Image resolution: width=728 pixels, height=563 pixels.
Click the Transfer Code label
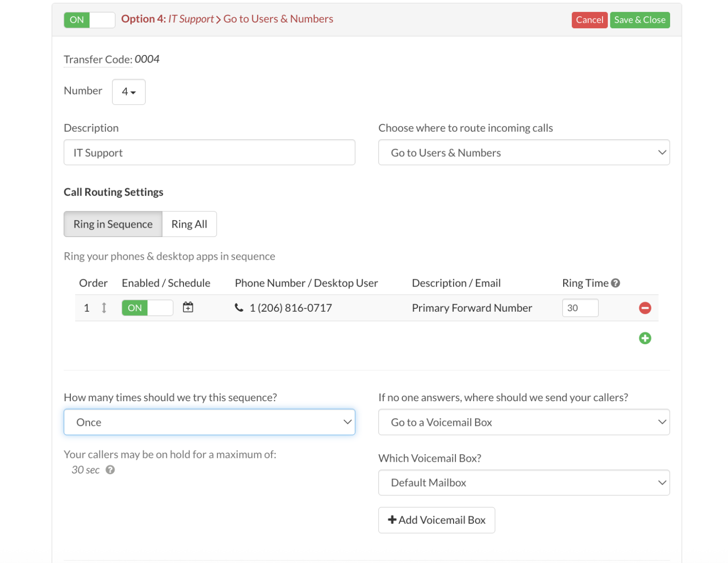click(98, 59)
